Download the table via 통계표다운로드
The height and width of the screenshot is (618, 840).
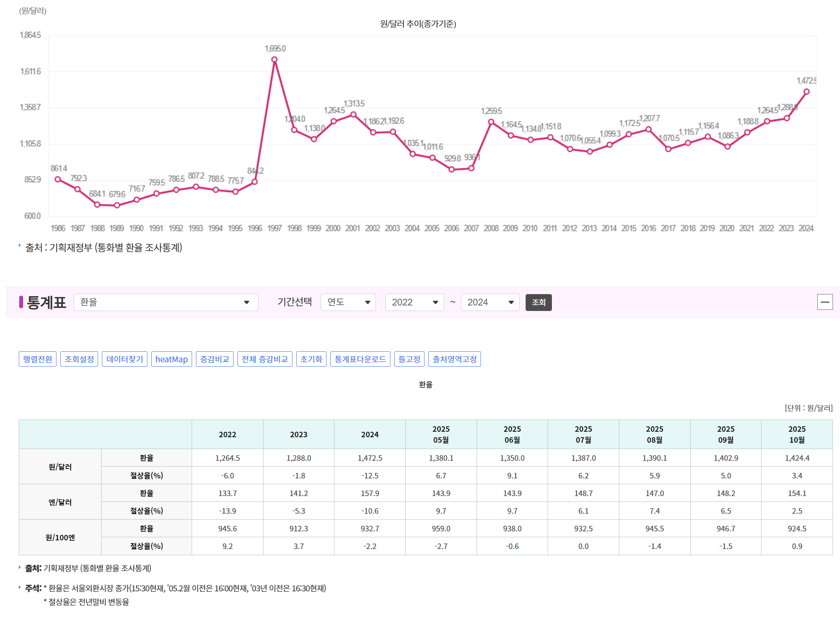pyautogui.click(x=360, y=359)
